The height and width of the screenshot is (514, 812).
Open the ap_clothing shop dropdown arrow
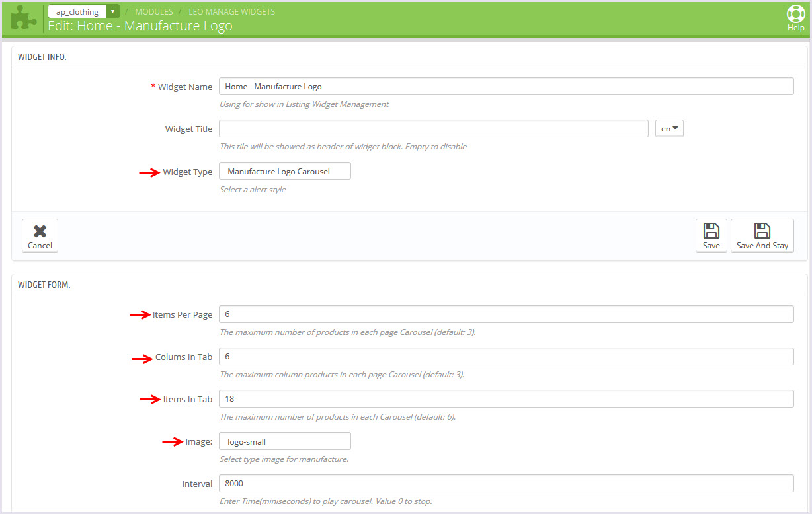pyautogui.click(x=113, y=11)
